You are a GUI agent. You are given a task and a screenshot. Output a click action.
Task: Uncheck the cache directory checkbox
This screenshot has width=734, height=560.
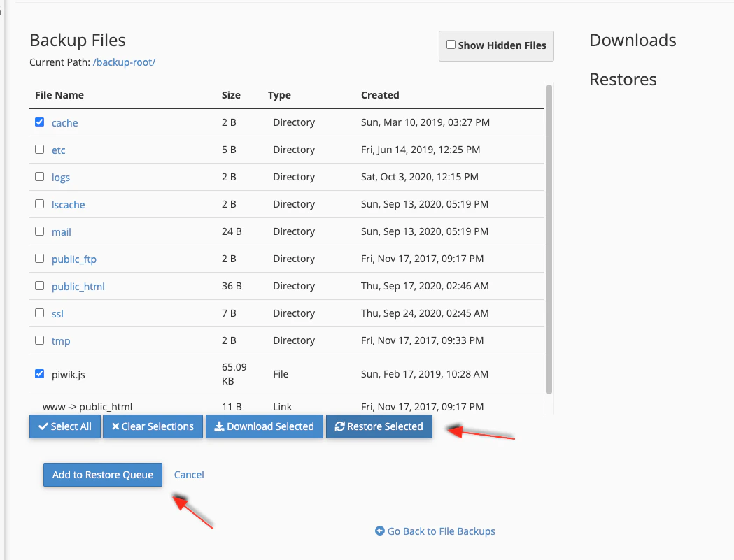click(40, 122)
